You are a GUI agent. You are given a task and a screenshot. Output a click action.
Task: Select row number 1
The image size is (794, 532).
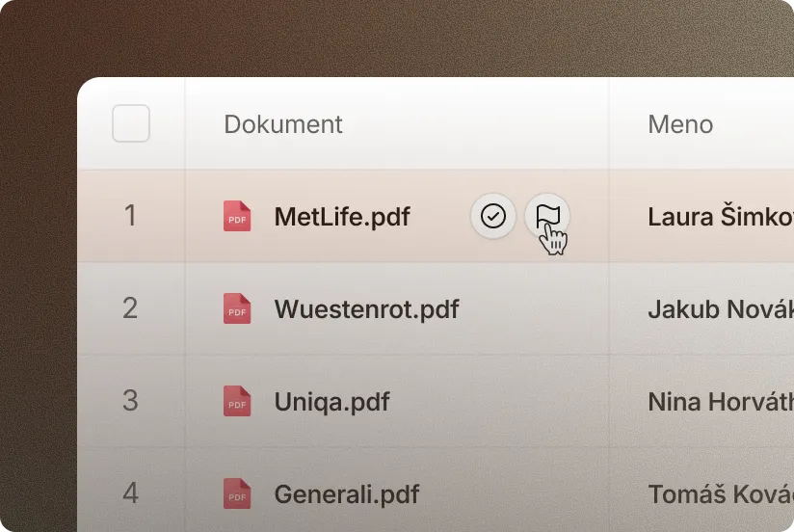(x=130, y=215)
